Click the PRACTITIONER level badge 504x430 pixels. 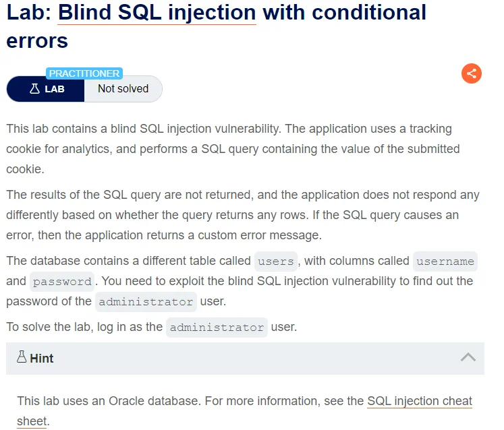pyautogui.click(x=84, y=73)
